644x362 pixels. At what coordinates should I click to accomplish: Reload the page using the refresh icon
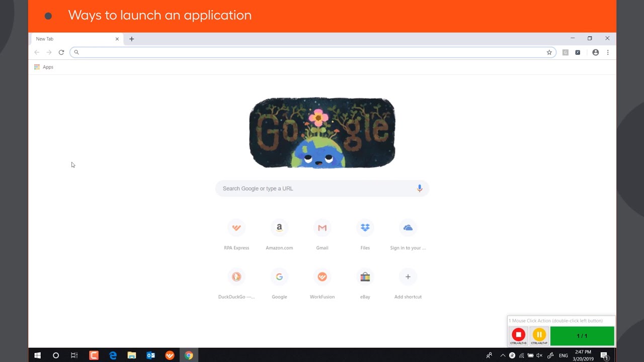[x=61, y=52]
